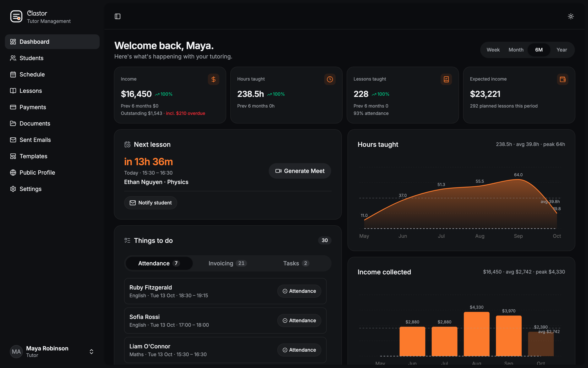588x368 pixels.
Task: Click the $2,880 June income bar
Action: pyautogui.click(x=412, y=341)
